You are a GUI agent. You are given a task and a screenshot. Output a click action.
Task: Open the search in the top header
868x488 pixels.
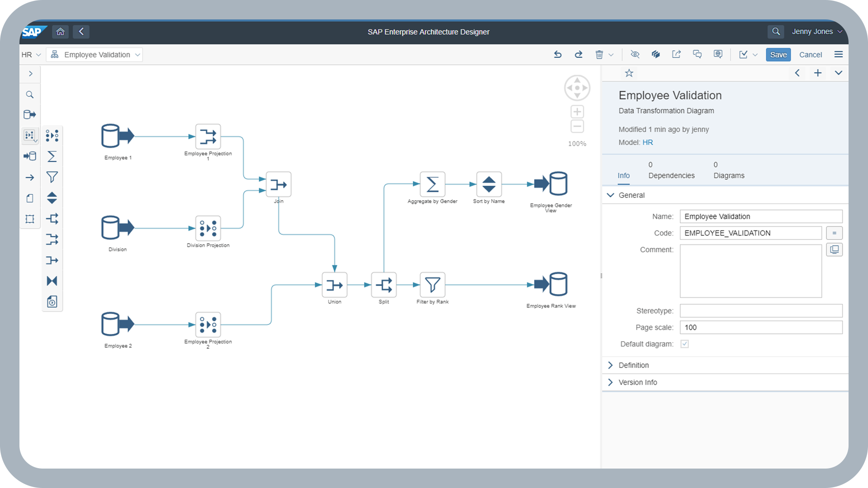[776, 32]
